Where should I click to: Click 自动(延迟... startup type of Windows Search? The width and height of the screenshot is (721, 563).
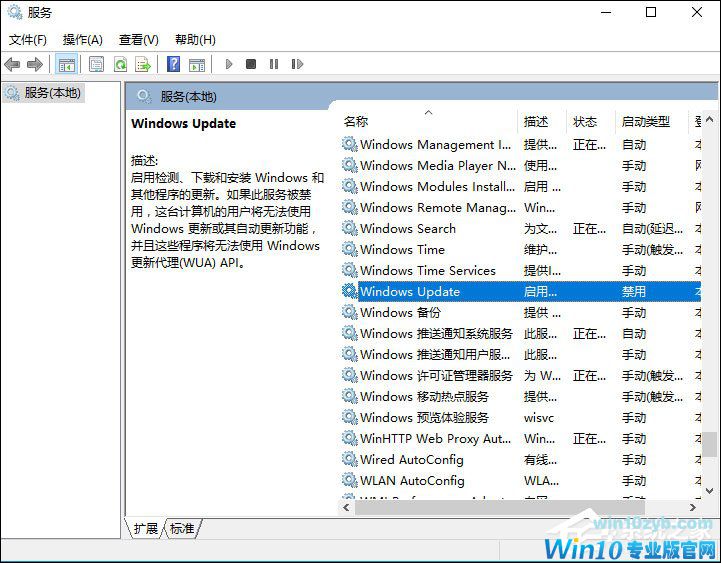(x=652, y=229)
